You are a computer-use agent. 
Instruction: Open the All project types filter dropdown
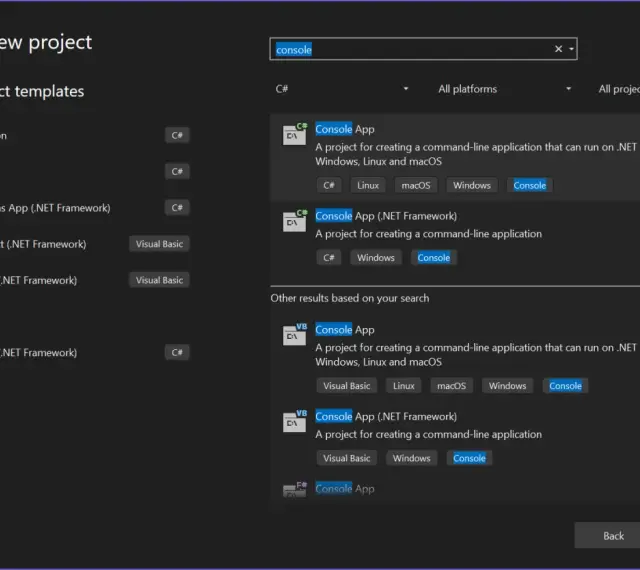[x=618, y=89]
